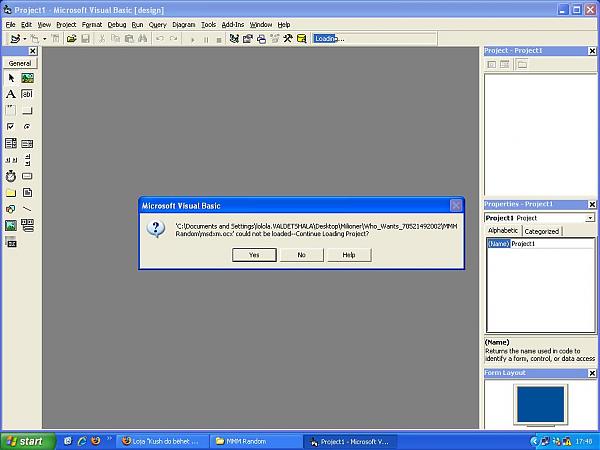Select the Data control tool
This screenshot has width=600, height=450.
(27, 225)
